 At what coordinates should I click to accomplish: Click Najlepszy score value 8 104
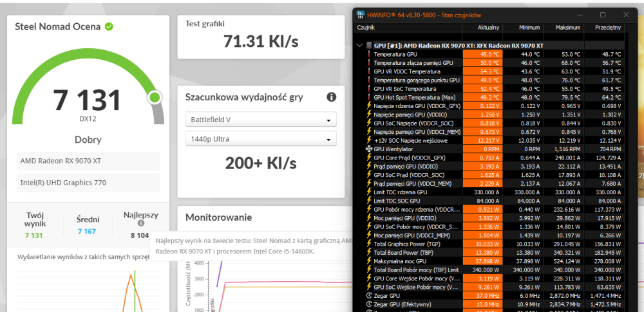[140, 235]
